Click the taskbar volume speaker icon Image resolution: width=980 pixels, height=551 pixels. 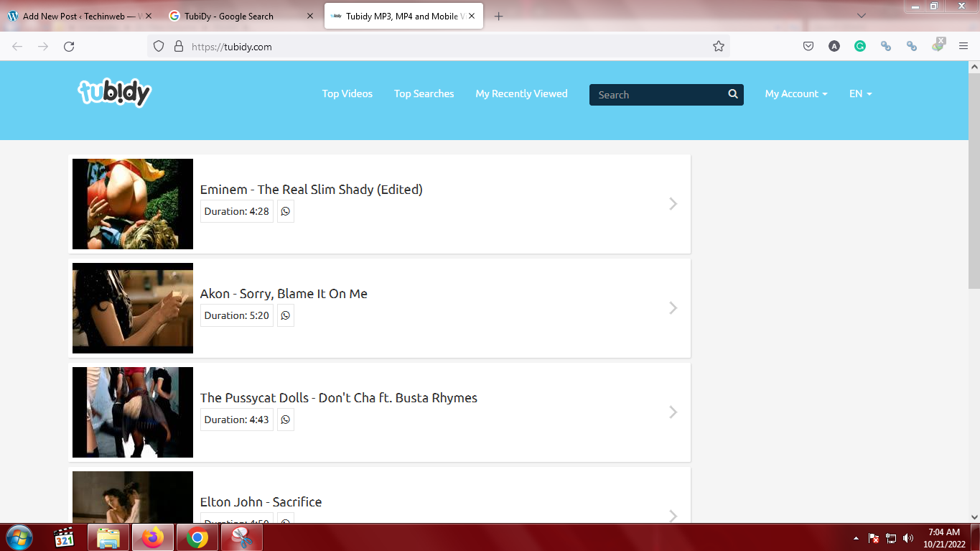[908, 538]
